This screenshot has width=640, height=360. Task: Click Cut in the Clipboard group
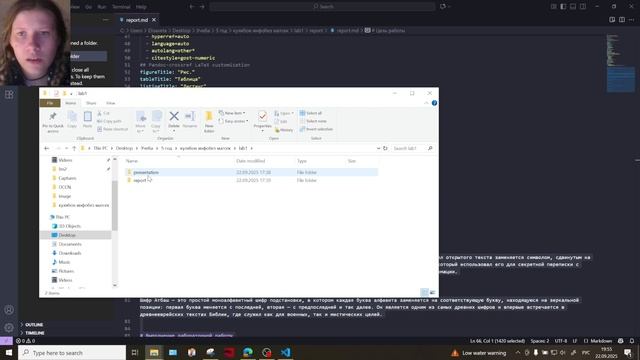coord(104,113)
